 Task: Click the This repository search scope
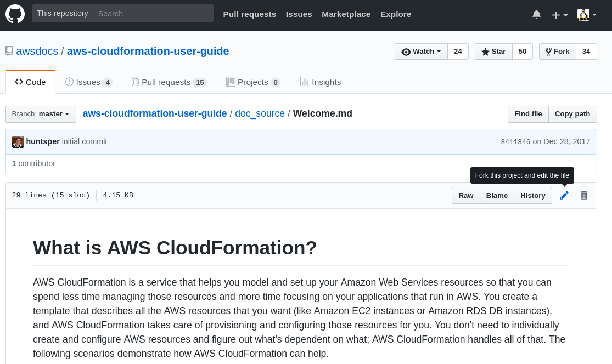[x=63, y=14]
